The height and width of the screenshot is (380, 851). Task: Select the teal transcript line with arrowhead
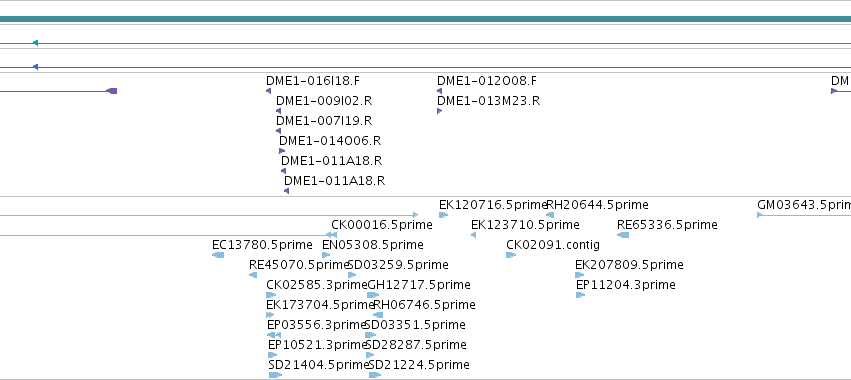pyautogui.click(x=426, y=43)
